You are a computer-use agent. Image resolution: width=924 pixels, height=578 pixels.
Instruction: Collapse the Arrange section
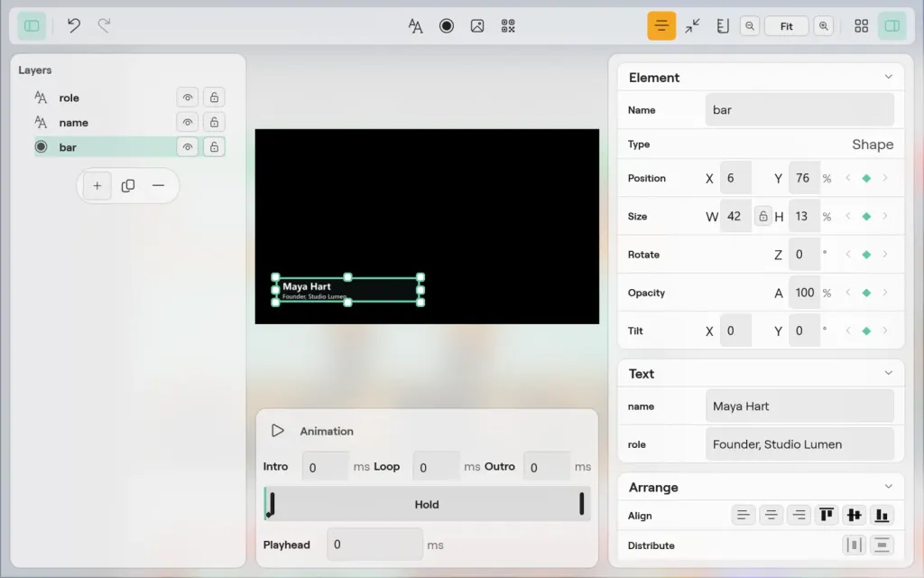point(888,487)
